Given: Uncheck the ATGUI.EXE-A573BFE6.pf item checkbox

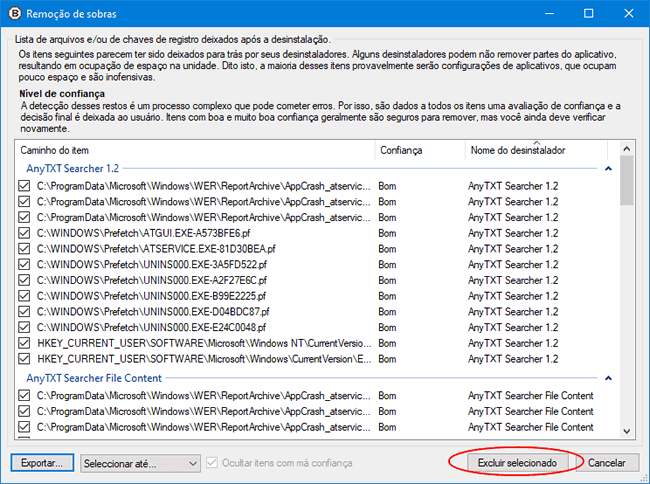Looking at the screenshot, I should pyautogui.click(x=25, y=232).
